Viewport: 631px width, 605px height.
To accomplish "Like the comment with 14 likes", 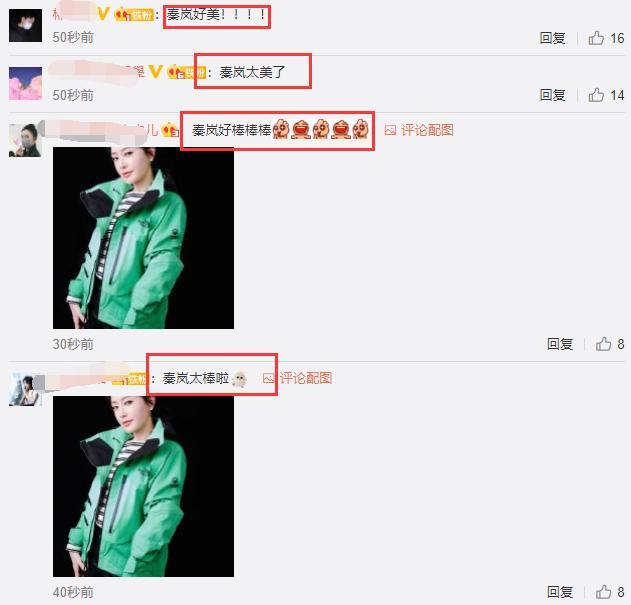I will tap(596, 95).
